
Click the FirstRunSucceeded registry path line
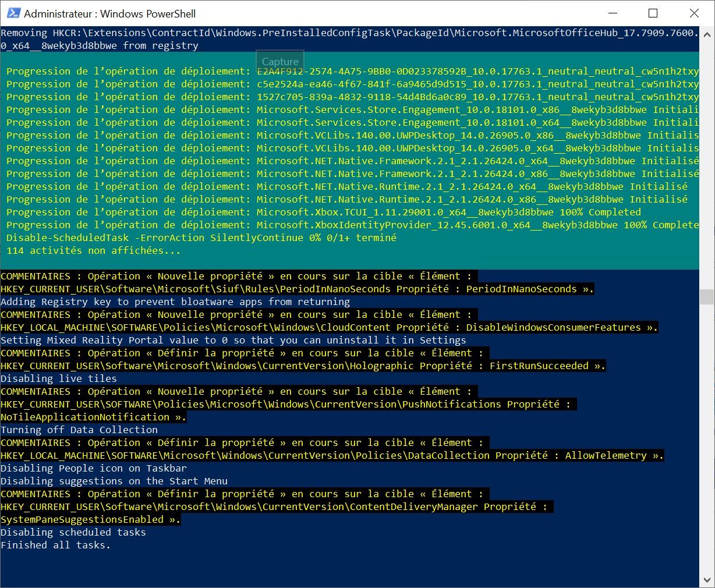coord(303,366)
